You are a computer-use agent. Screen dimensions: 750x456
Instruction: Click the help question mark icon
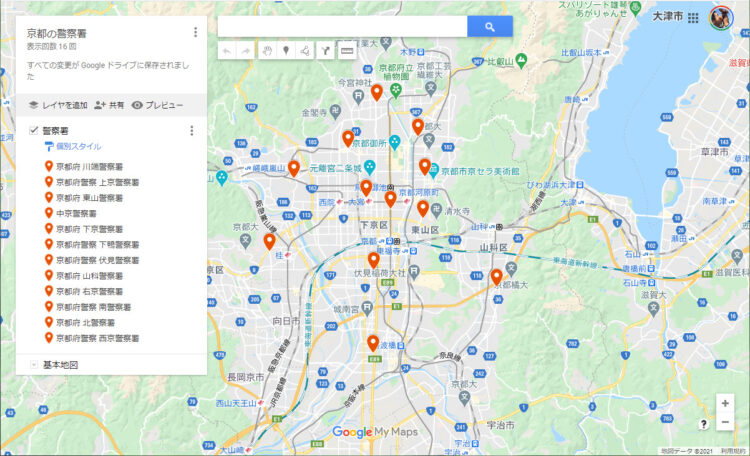pos(704,424)
